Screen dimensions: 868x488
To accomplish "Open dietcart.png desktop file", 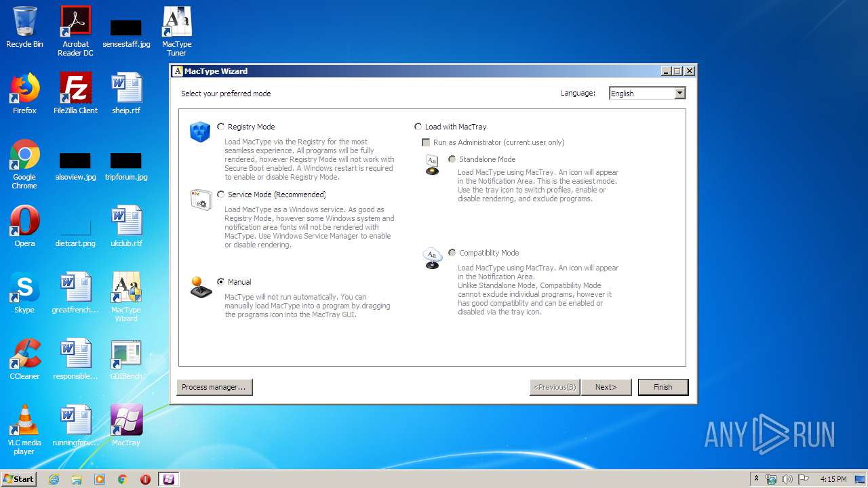I will (x=75, y=232).
